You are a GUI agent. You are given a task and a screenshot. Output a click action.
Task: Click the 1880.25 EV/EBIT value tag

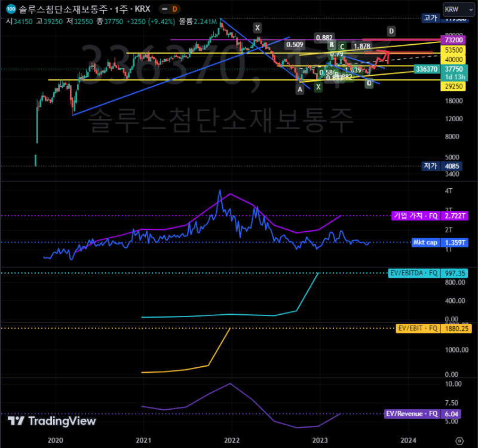pyautogui.click(x=456, y=329)
